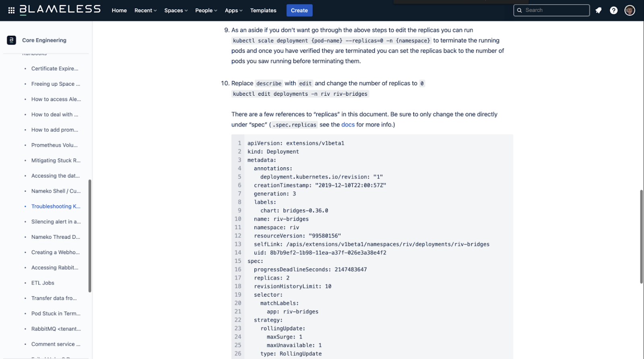The width and height of the screenshot is (644, 359).
Task: Click the Blameless logo
Action: click(60, 10)
